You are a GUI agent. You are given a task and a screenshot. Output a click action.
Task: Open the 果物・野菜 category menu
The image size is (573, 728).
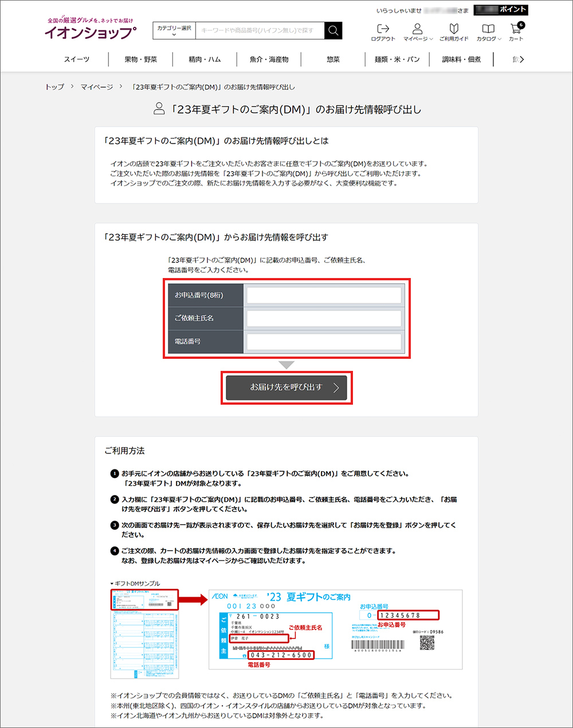pos(141,60)
